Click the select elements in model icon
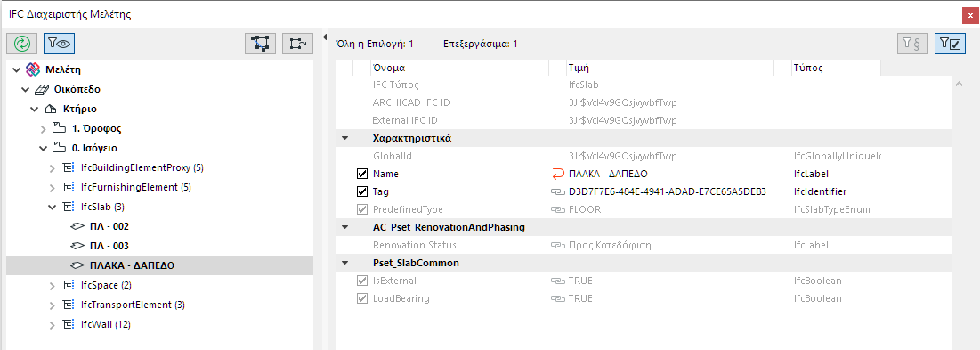 point(261,43)
